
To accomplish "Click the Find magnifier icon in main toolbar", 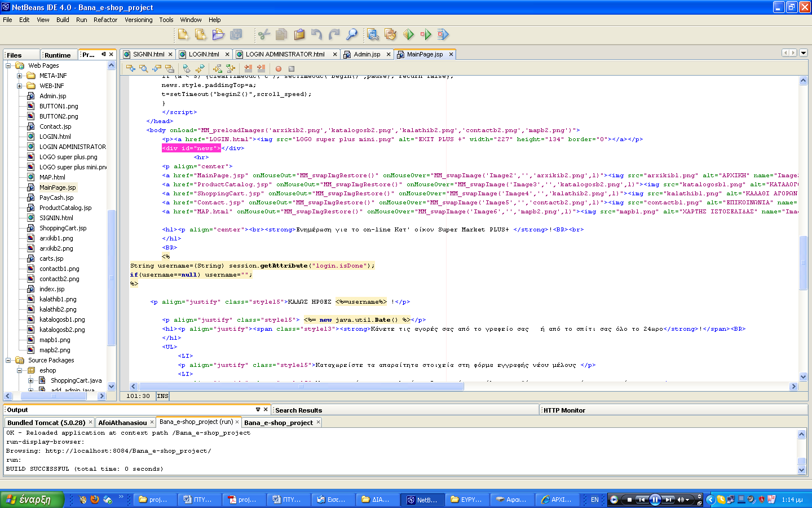I will (352, 34).
